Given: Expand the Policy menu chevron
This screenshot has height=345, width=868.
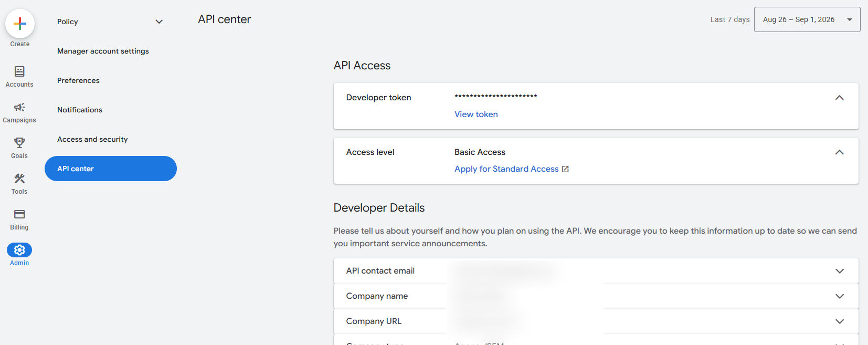Looking at the screenshot, I should pyautogui.click(x=159, y=22).
